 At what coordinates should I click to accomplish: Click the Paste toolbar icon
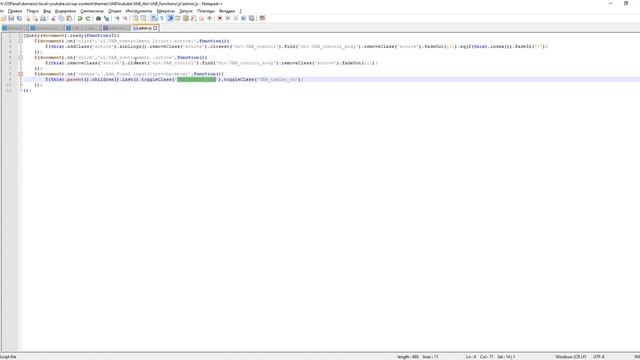69,18
